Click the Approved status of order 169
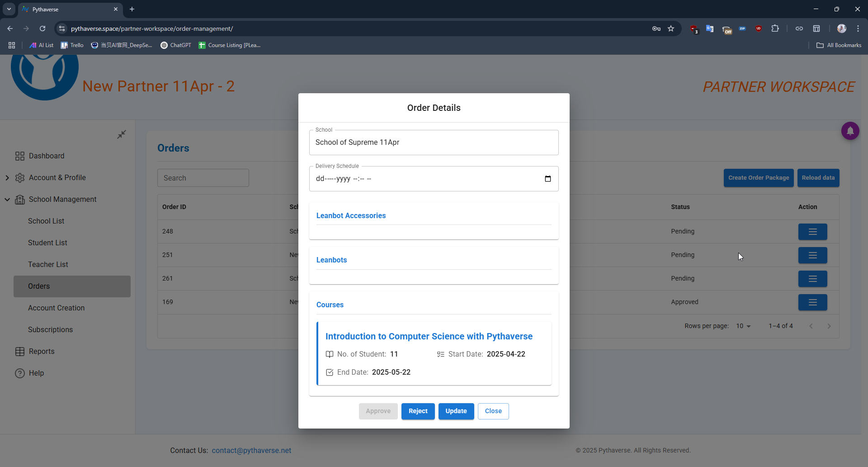 (x=684, y=302)
